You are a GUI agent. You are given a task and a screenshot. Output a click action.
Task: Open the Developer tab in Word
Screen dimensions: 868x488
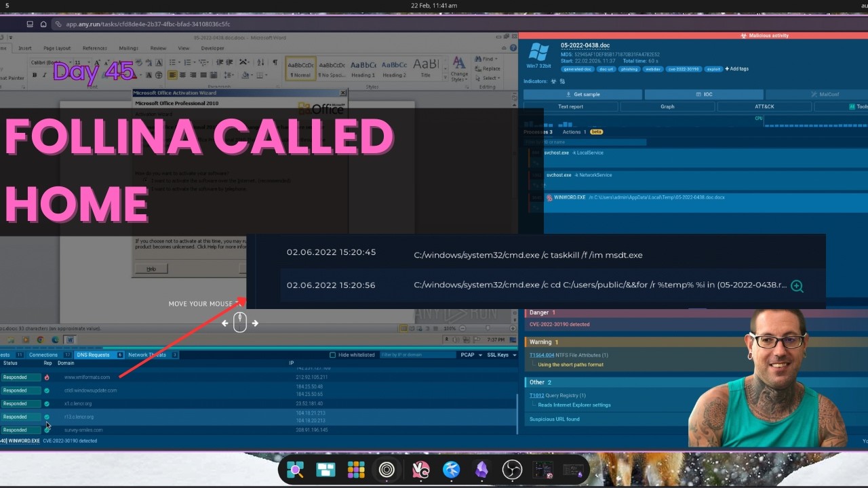click(212, 48)
